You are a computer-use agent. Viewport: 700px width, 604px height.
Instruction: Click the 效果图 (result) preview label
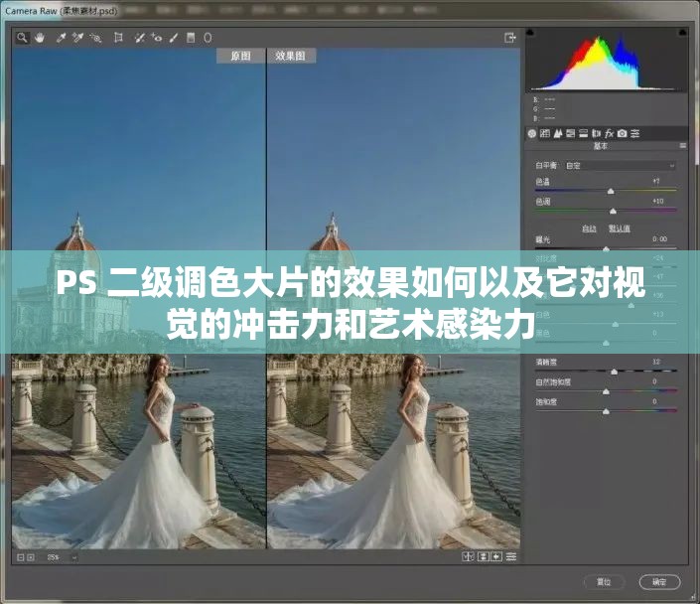[x=291, y=56]
